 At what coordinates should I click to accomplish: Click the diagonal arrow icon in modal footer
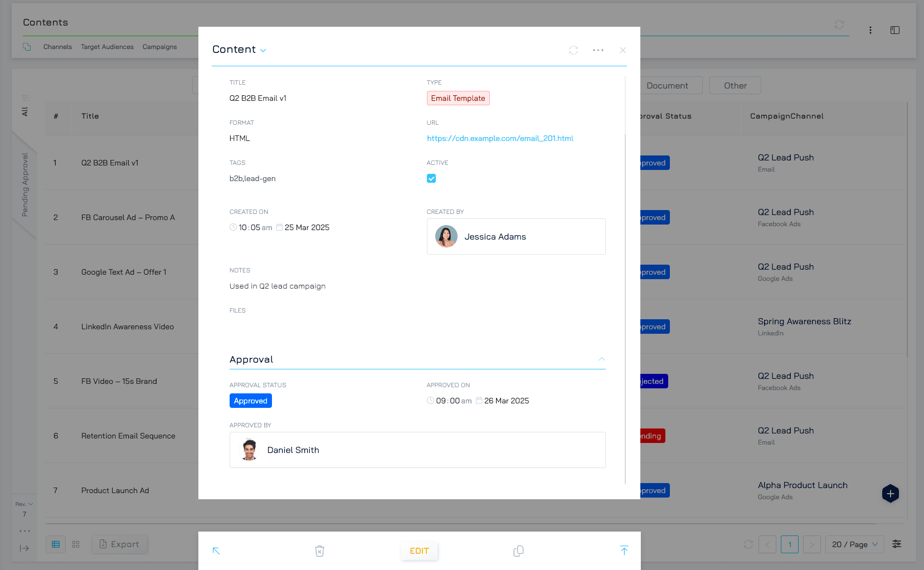(216, 550)
